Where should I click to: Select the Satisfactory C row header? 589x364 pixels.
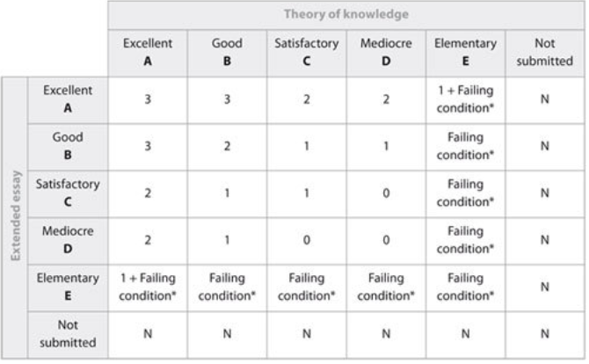[68, 193]
